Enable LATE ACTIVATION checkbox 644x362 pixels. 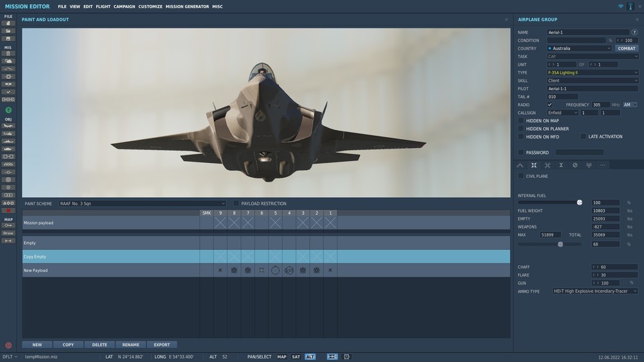coord(583,137)
